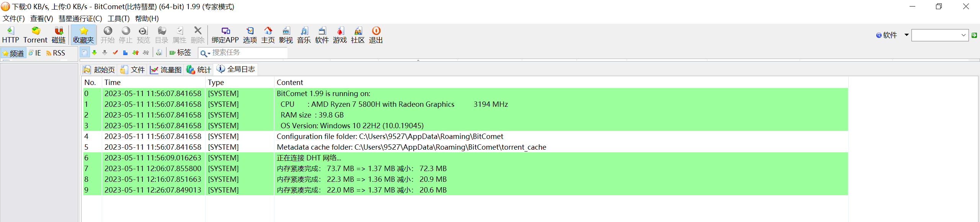Open 选项 options from the toolbar
Viewport: 980px width, 222px height.
pyautogui.click(x=250, y=35)
